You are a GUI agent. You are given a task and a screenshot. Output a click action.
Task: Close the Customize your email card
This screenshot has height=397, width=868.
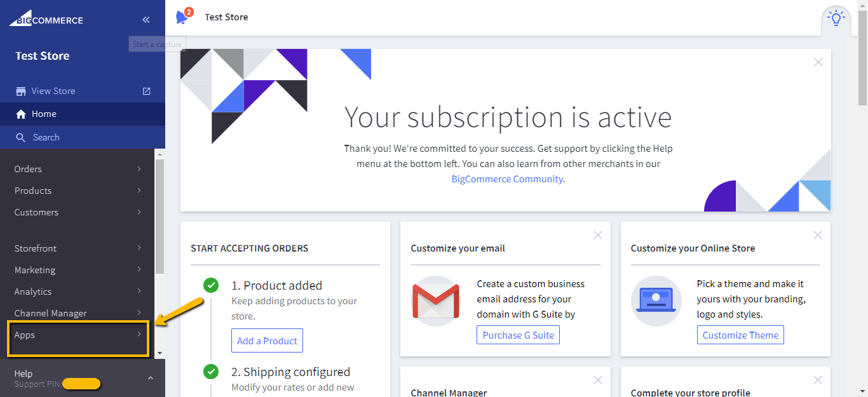point(598,235)
